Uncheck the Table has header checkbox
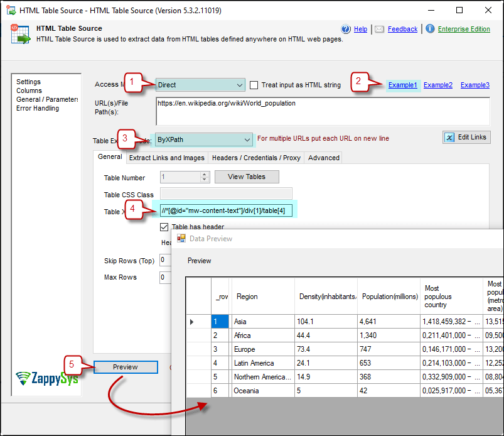This screenshot has height=436, width=504. pyautogui.click(x=164, y=227)
